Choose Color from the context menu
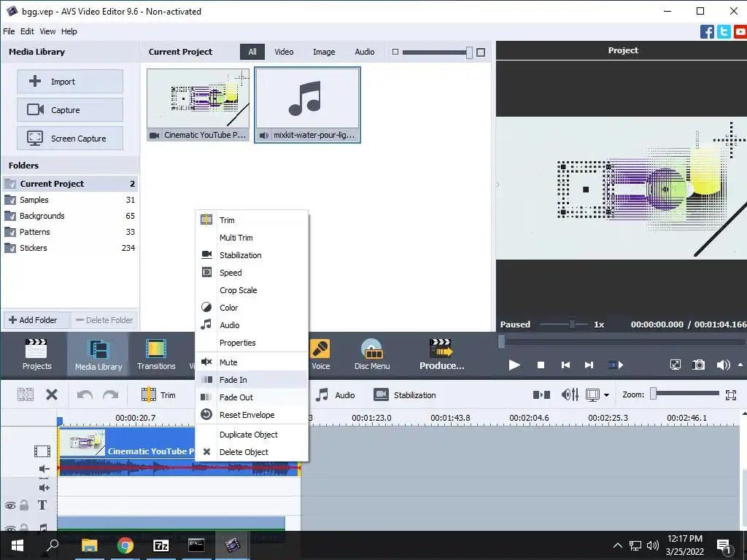The width and height of the screenshot is (747, 560). (252, 308)
